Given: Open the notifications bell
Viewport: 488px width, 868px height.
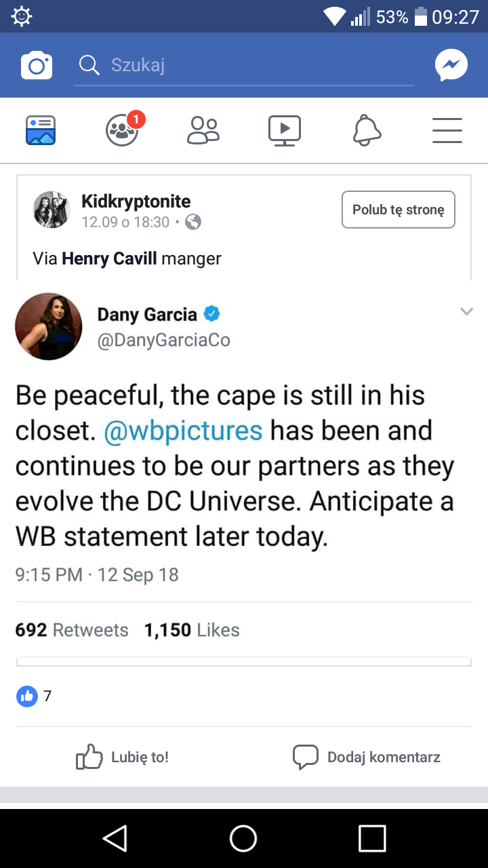Looking at the screenshot, I should coord(367,130).
